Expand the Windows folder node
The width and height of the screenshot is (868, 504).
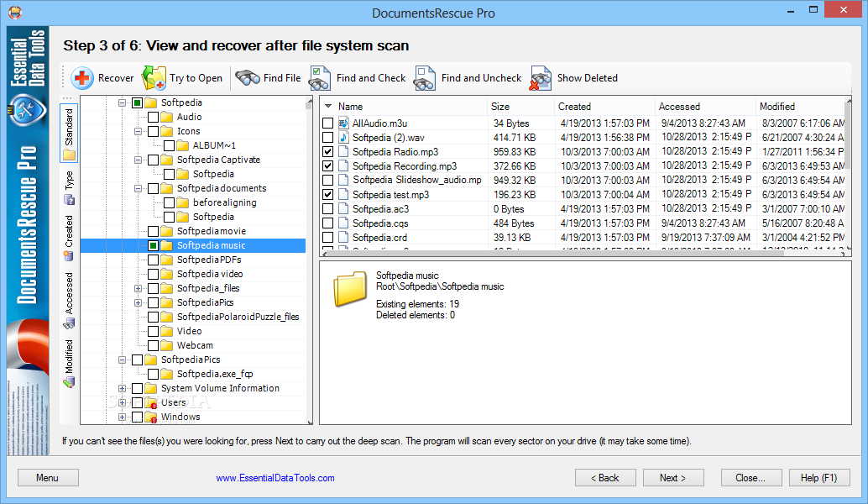122,417
